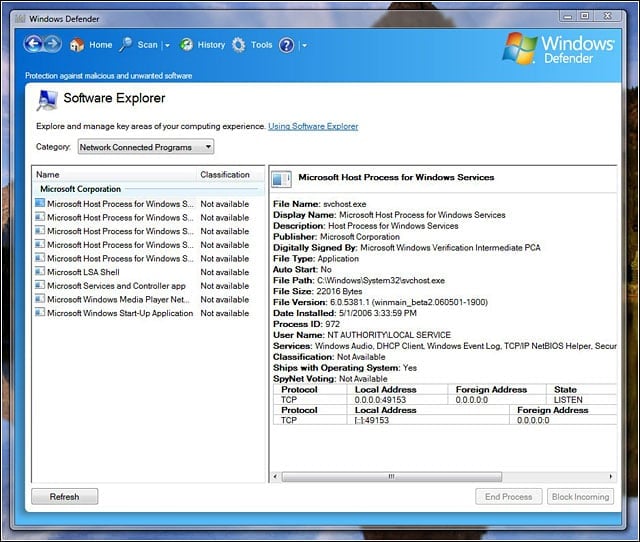
Task: Click Not available beside Microsoft LSA Shell
Action: pyautogui.click(x=224, y=272)
